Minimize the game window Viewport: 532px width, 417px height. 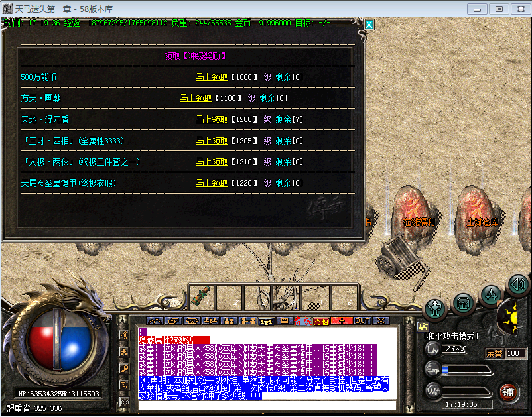click(477, 9)
